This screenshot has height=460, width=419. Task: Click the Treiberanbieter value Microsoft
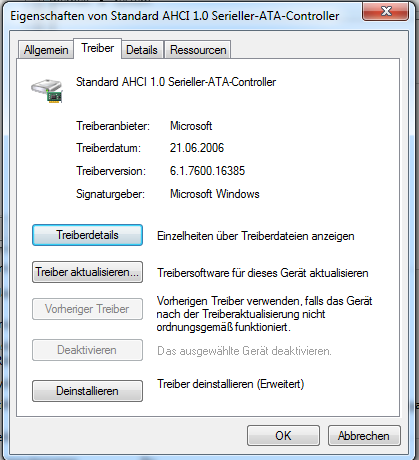[191, 126]
